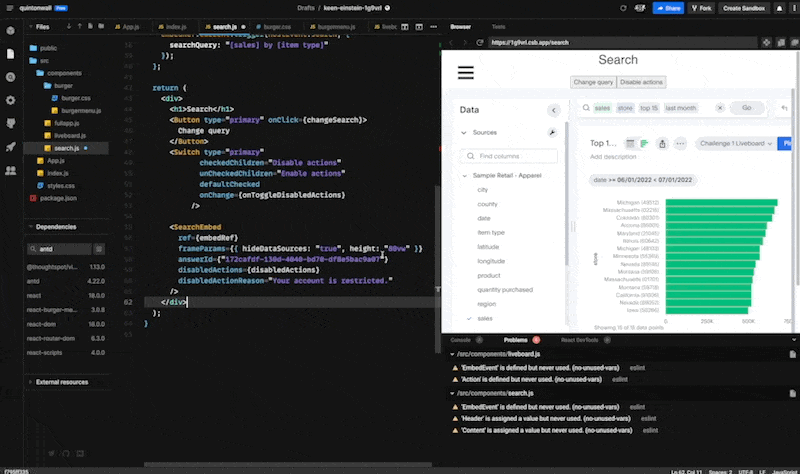Click the Create Sandbox button

tap(744, 8)
